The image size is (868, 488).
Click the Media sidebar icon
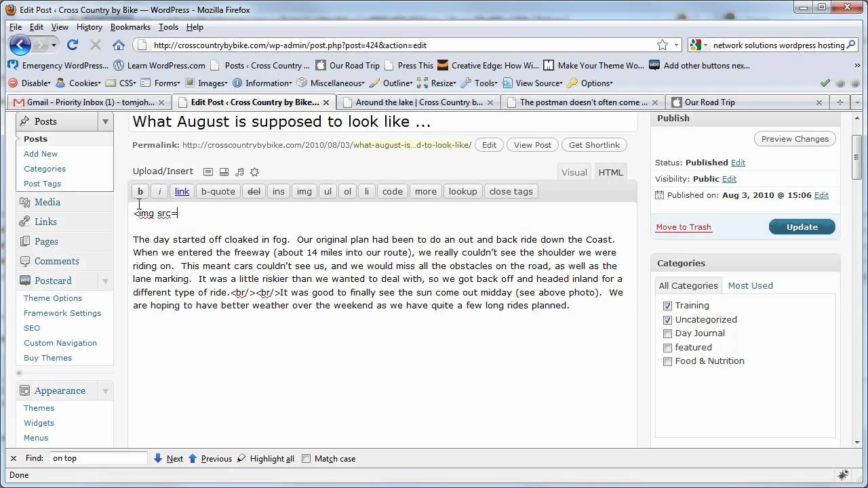point(25,202)
